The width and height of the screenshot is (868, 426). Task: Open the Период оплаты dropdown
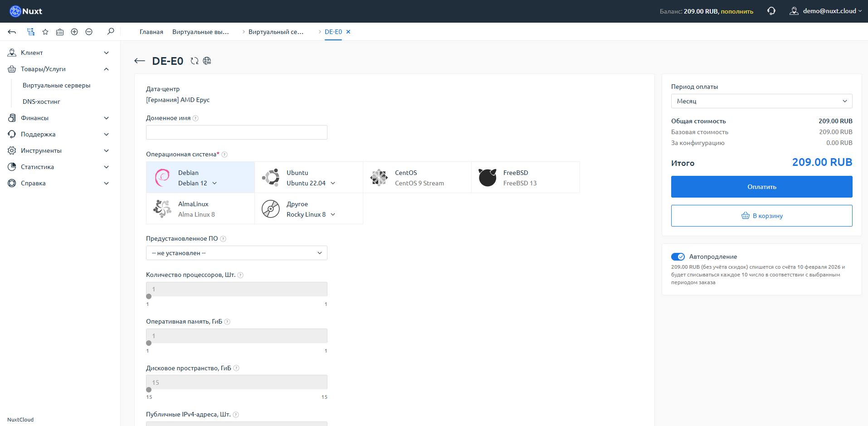click(761, 101)
